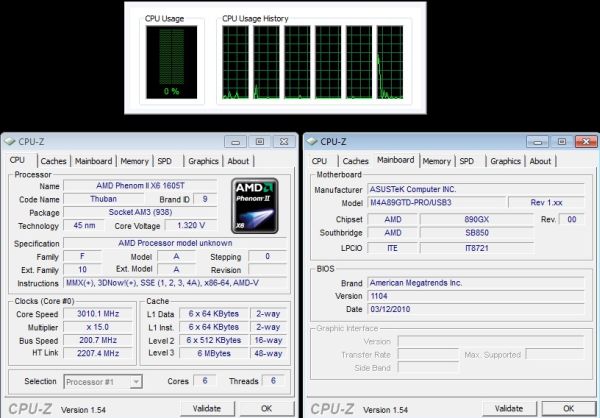The image size is (600, 418).
Task: Switch to CPU tab in right CPU-Z window
Action: (319, 161)
